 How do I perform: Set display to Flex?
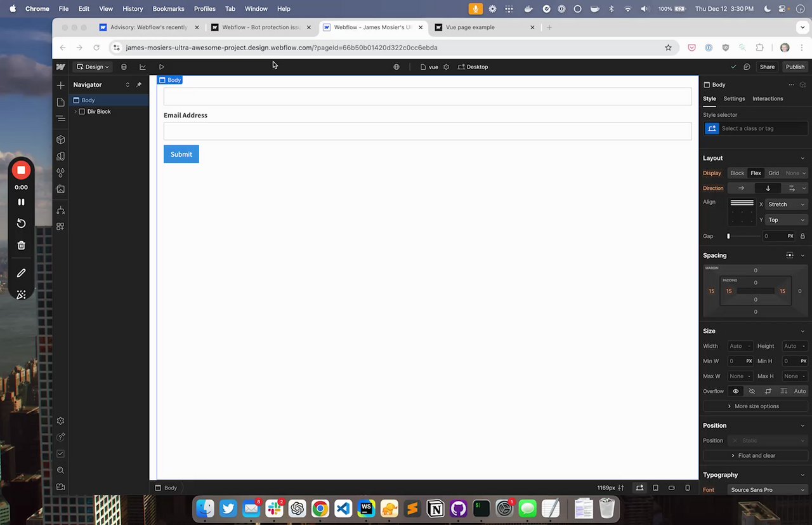756,173
